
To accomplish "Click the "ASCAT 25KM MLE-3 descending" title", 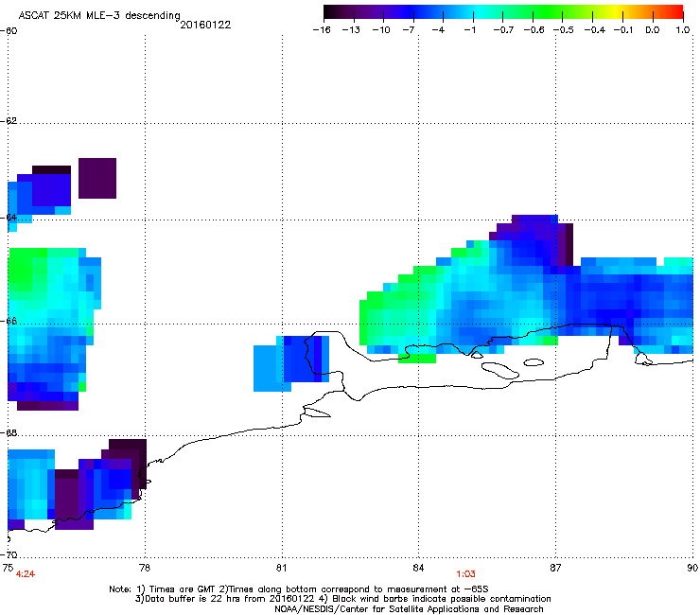I will click(99, 15).
